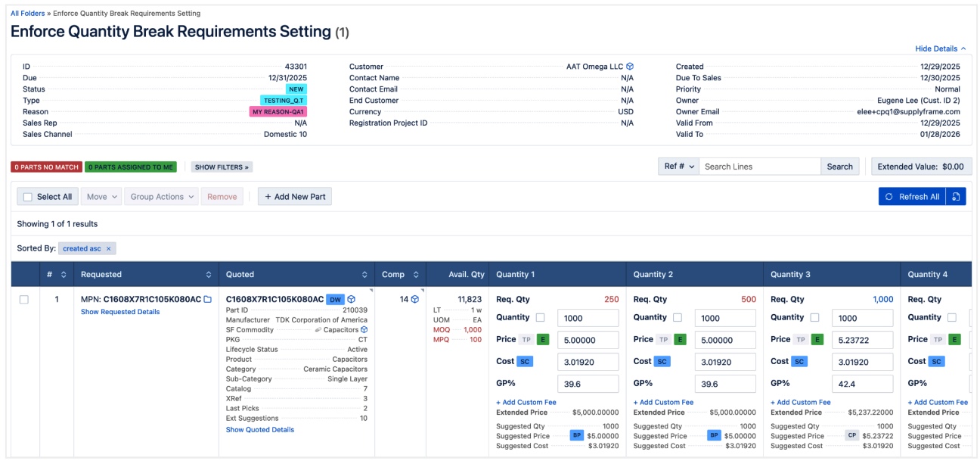Image resolution: width=980 pixels, height=461 pixels.
Task: Enable the Quantity checkbox in Quantity 1
Action: click(540, 318)
